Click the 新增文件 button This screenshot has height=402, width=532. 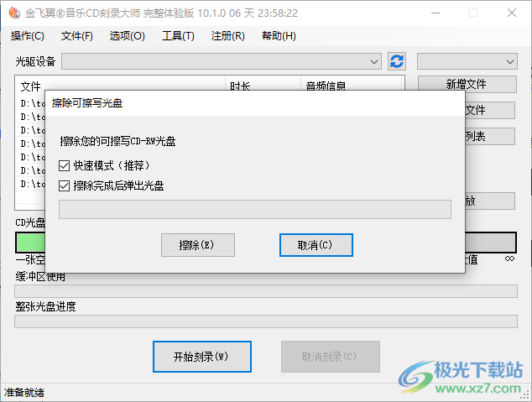coord(467,84)
